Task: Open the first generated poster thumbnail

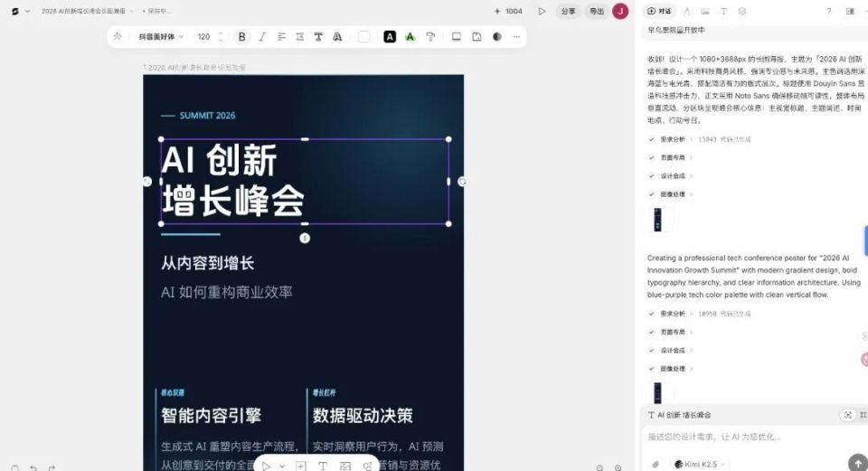Action: [x=657, y=220]
